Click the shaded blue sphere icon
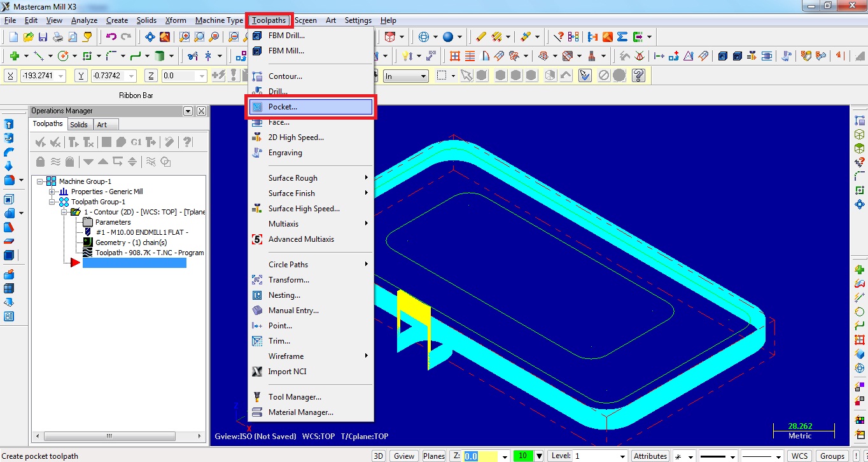The image size is (868, 462). point(448,37)
